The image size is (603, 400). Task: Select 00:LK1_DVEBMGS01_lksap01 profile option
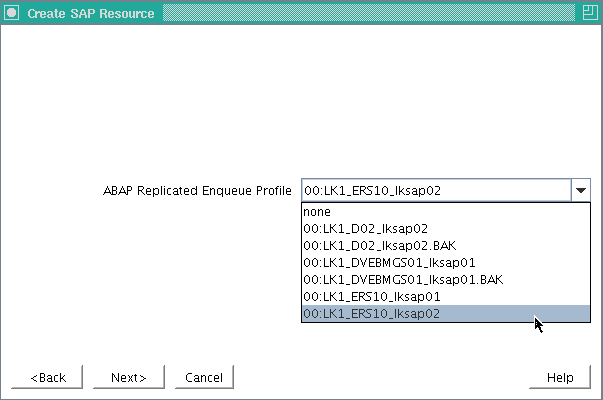(446, 262)
